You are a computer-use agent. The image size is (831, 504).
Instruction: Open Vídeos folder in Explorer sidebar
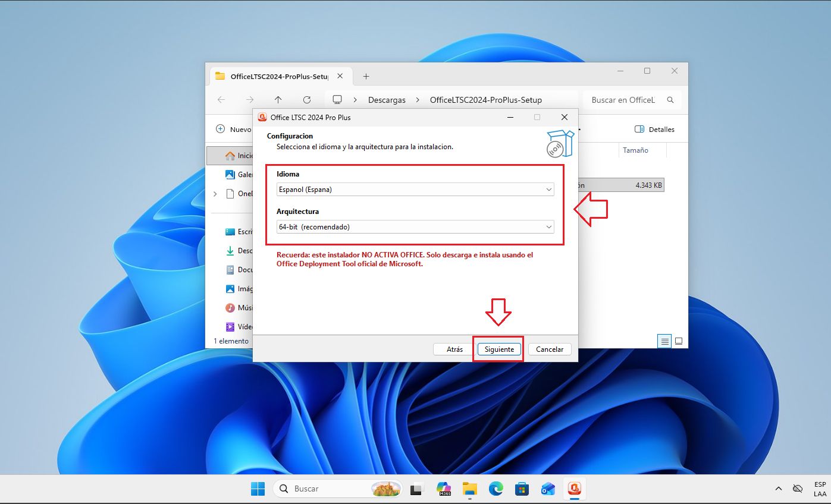(238, 327)
